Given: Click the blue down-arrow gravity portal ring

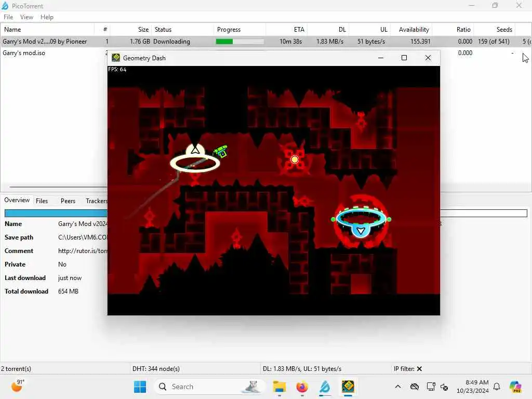Looking at the screenshot, I should coord(361,221).
